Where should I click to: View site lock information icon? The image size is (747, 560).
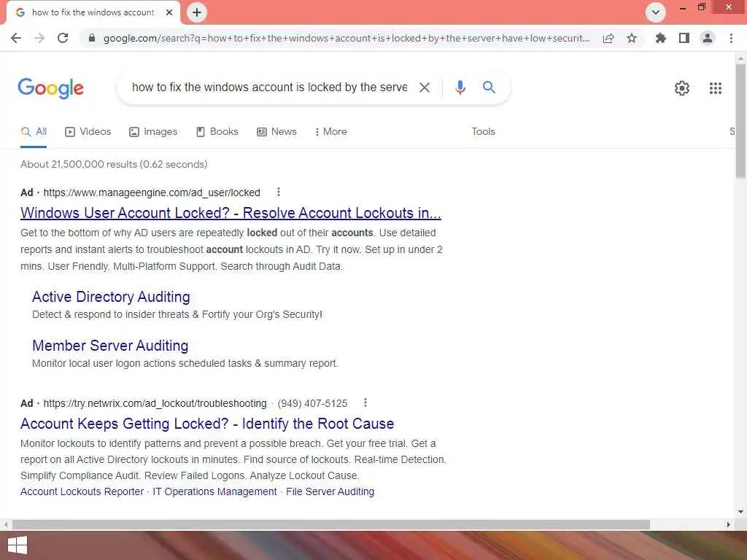tap(92, 38)
